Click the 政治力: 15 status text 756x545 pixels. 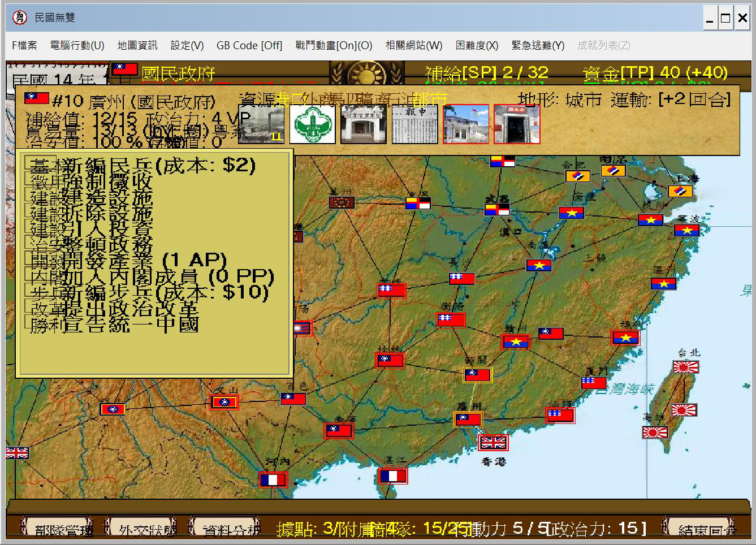(x=597, y=529)
